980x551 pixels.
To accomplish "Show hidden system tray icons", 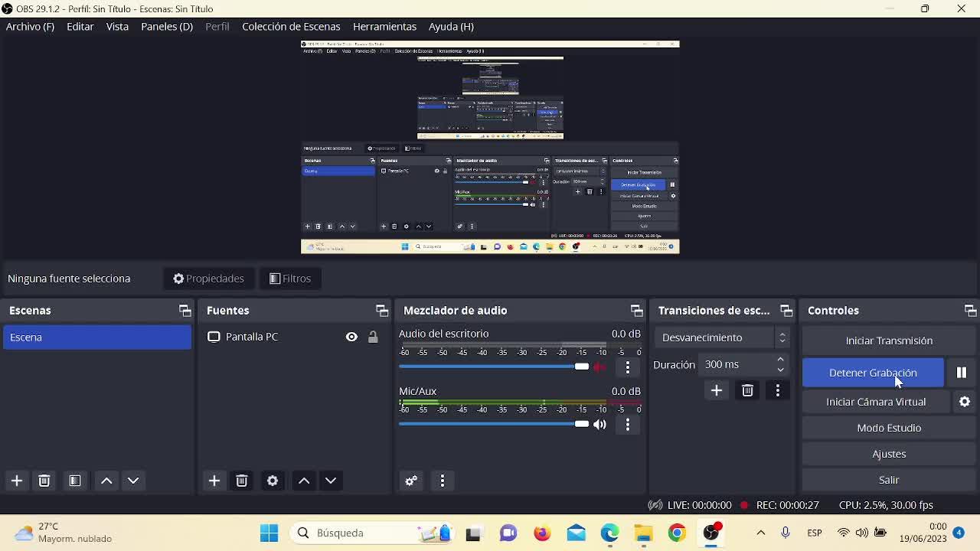I will coord(760,533).
